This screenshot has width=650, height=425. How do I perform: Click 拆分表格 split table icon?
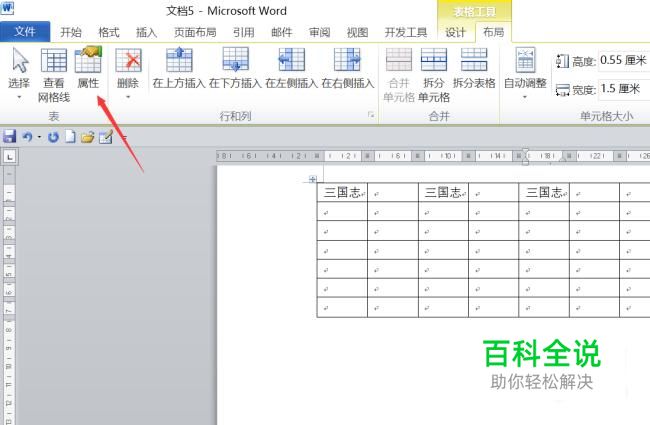pyautogui.click(x=474, y=60)
